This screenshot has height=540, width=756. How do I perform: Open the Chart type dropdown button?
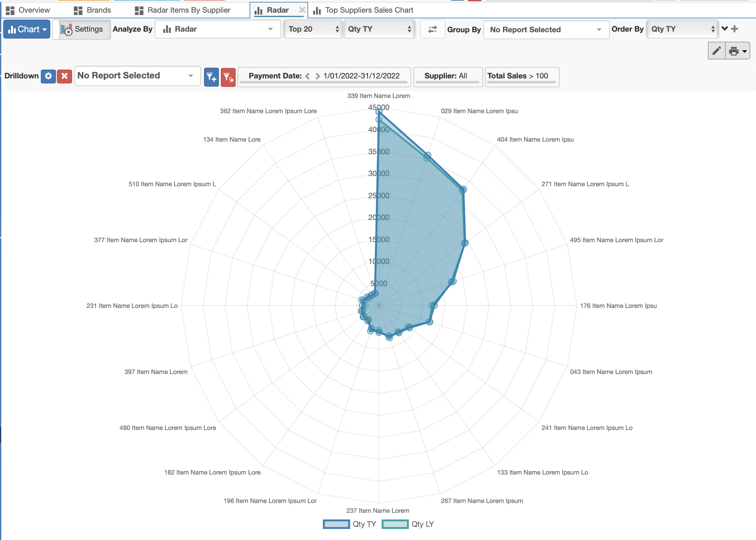27,29
